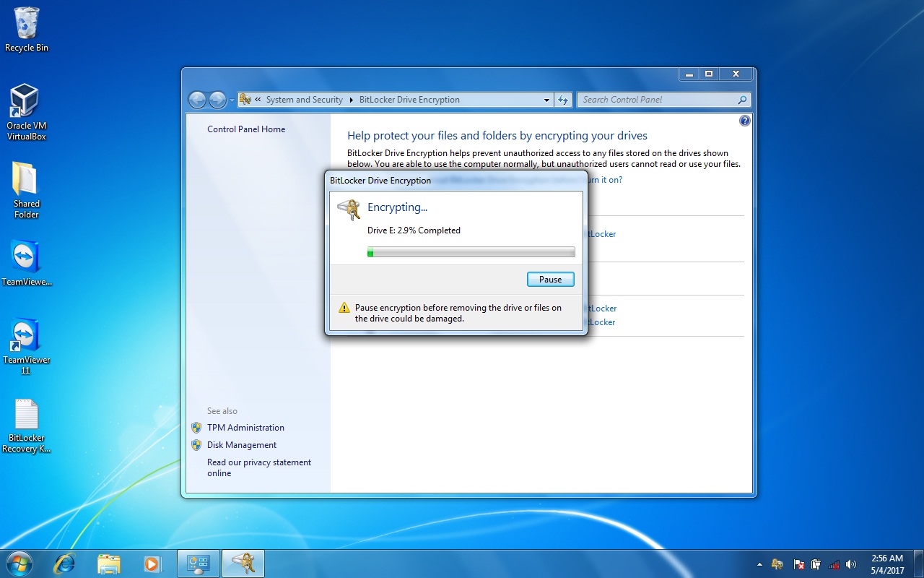Open Disk Management link

[242, 445]
